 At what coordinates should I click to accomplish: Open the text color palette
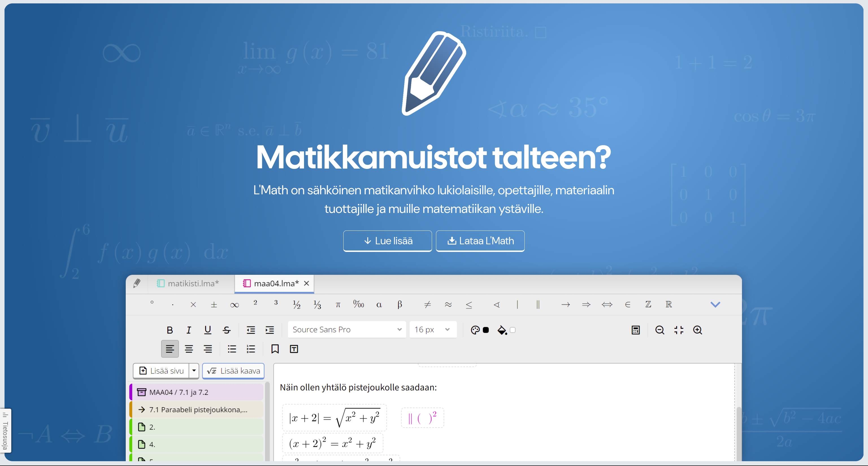(475, 330)
